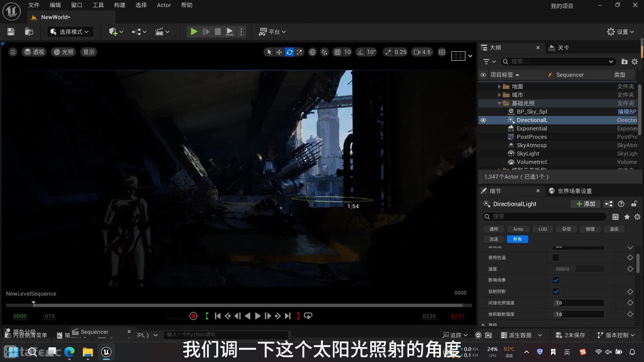Open the cinematics clapboard dropdown
The width and height of the screenshot is (644, 362).
click(x=162, y=32)
